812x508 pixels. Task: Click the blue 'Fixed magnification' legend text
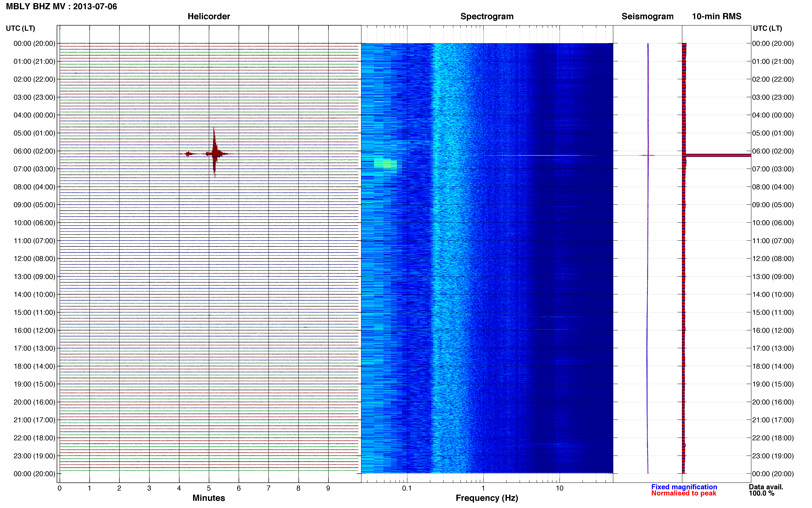(x=684, y=487)
